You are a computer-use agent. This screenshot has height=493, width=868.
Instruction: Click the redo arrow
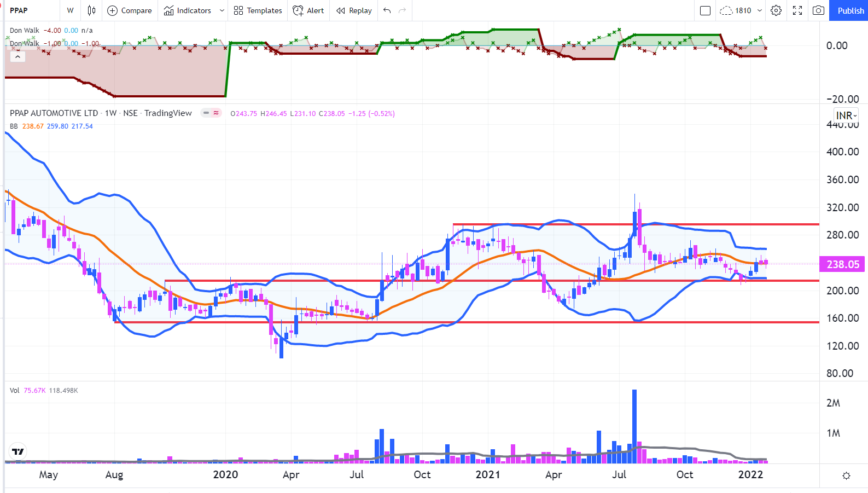pyautogui.click(x=403, y=10)
